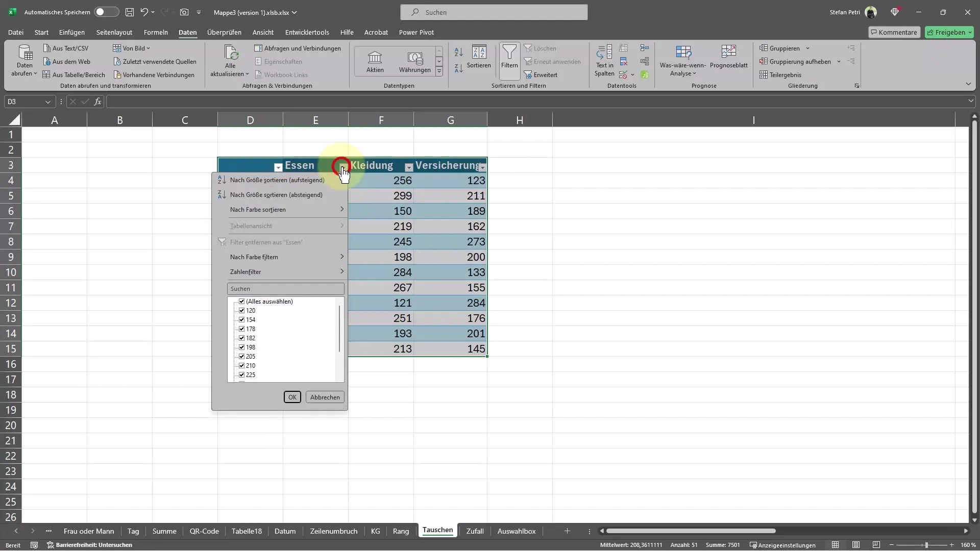980x551 pixels.
Task: Uncheck the 154 filter value
Action: click(242, 320)
